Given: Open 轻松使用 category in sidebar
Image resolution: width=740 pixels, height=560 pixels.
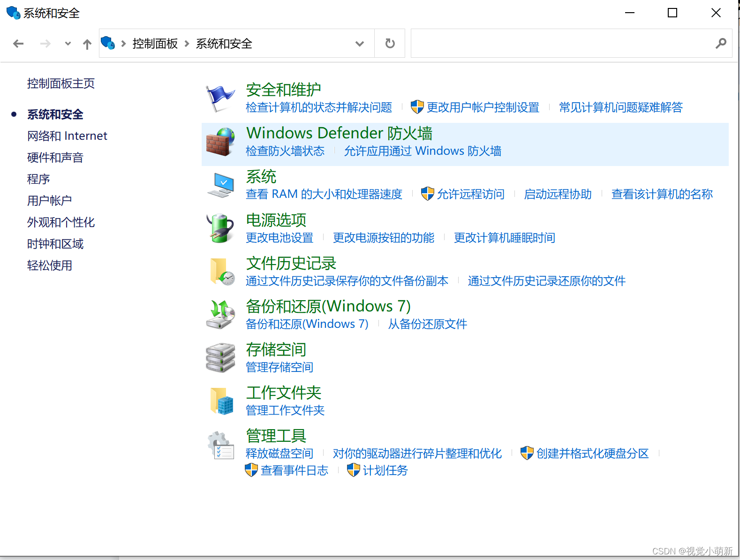Looking at the screenshot, I should point(50,265).
